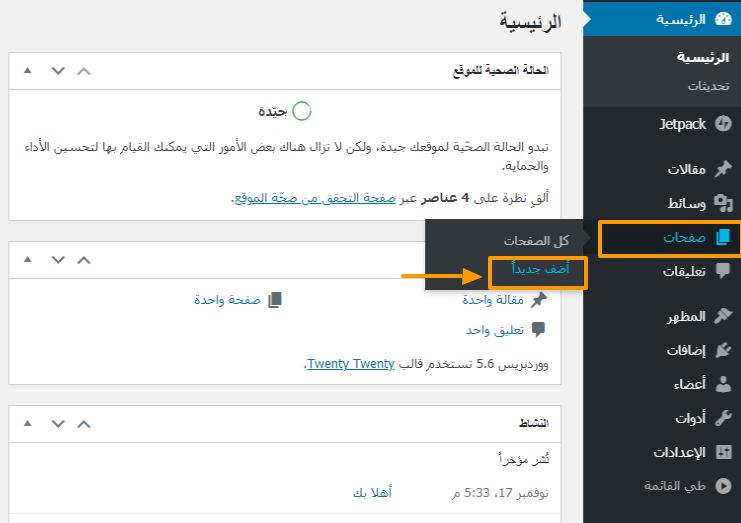Click the pin icon next to مقالة واحدة
741x523 pixels.
pyautogui.click(x=539, y=300)
